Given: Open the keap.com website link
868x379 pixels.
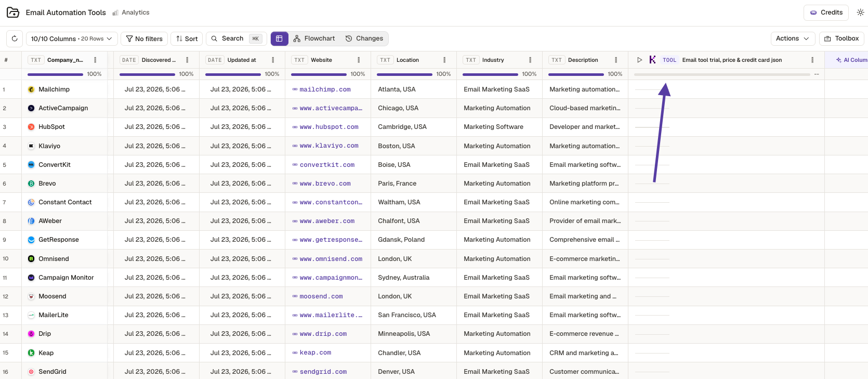Looking at the screenshot, I should pos(315,353).
